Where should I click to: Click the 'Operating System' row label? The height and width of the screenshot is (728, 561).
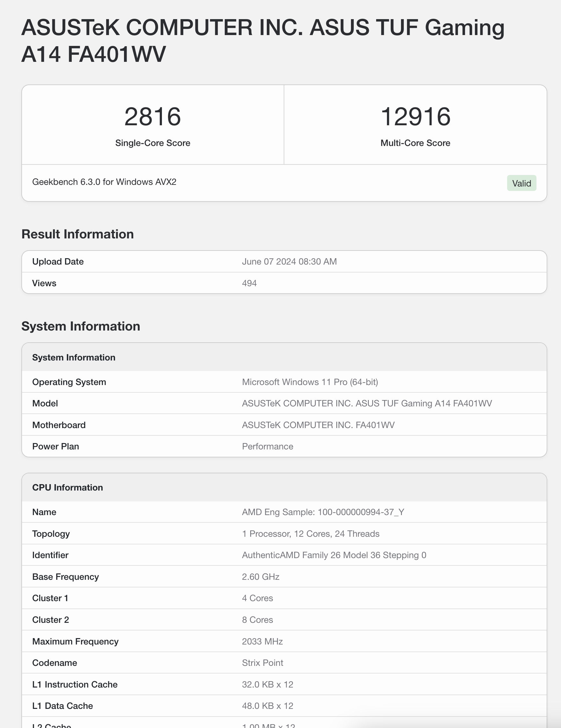[69, 382]
